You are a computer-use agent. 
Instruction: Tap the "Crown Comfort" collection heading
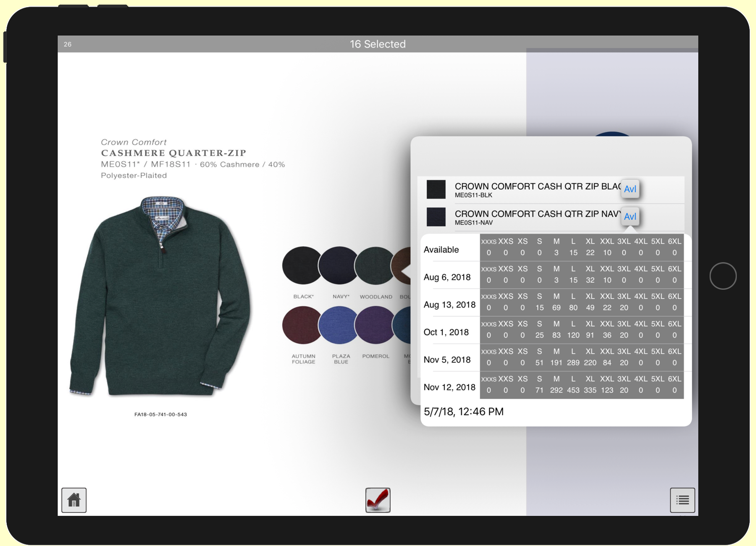click(x=134, y=142)
